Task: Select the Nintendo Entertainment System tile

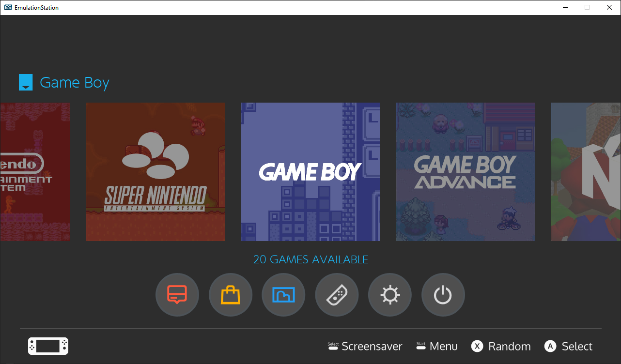Action: (35, 172)
